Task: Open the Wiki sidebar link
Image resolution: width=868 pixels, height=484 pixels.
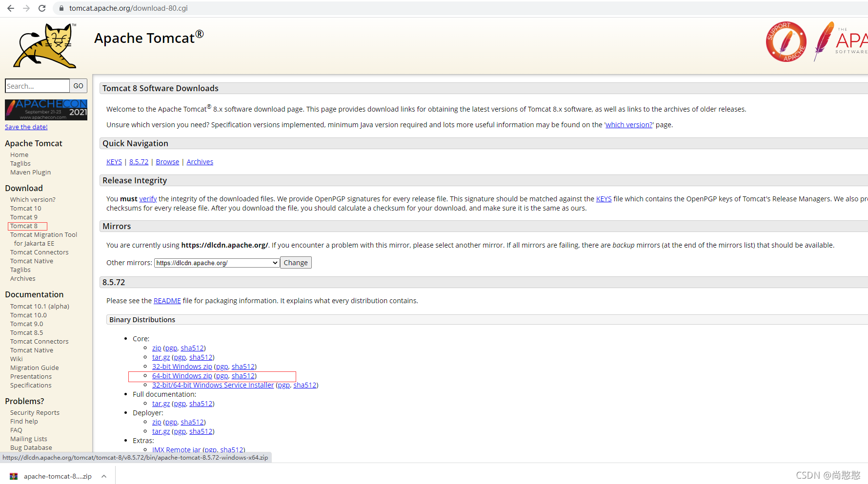Action: click(x=17, y=359)
